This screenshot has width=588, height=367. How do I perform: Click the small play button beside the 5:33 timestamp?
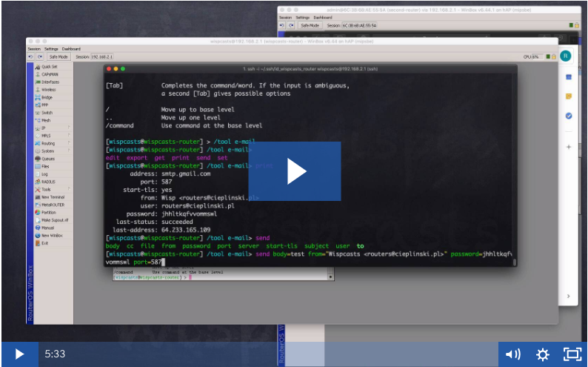(19, 354)
